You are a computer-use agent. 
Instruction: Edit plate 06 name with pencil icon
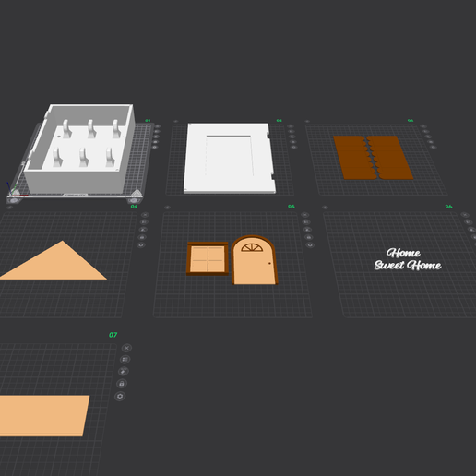tap(325, 208)
